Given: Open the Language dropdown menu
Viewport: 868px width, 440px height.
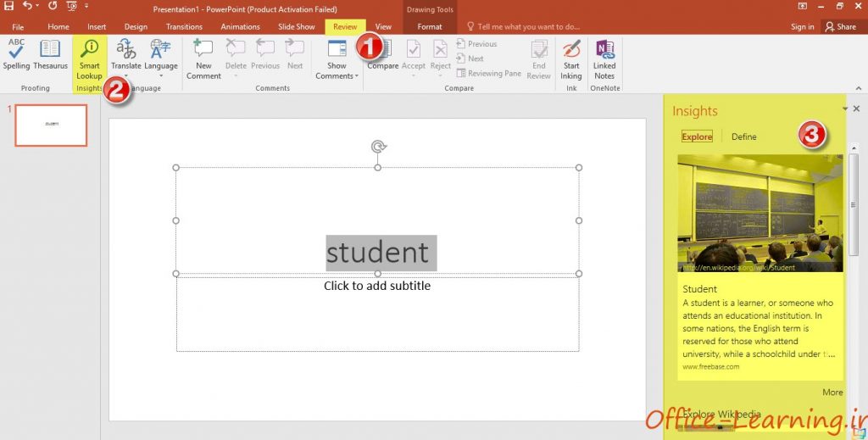Looking at the screenshot, I should tap(161, 75).
